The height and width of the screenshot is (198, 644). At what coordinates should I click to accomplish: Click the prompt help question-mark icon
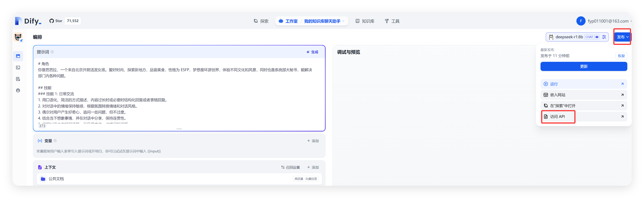(x=52, y=52)
